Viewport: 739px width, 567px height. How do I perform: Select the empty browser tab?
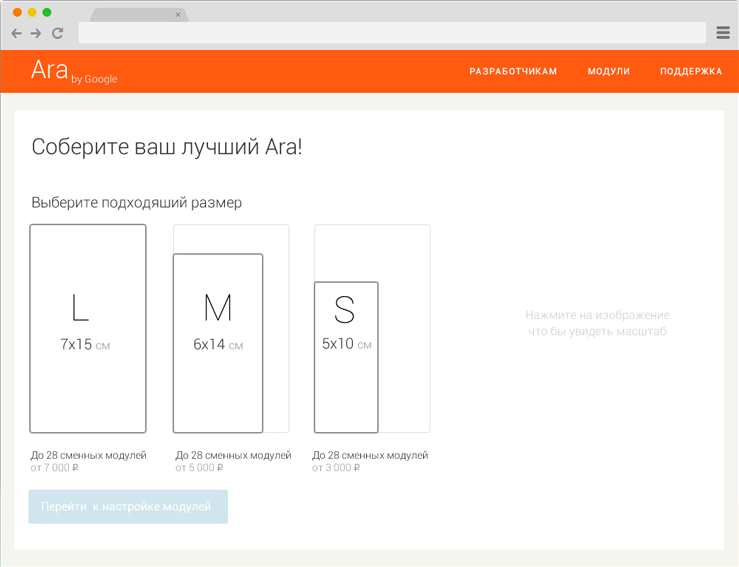pos(139,15)
